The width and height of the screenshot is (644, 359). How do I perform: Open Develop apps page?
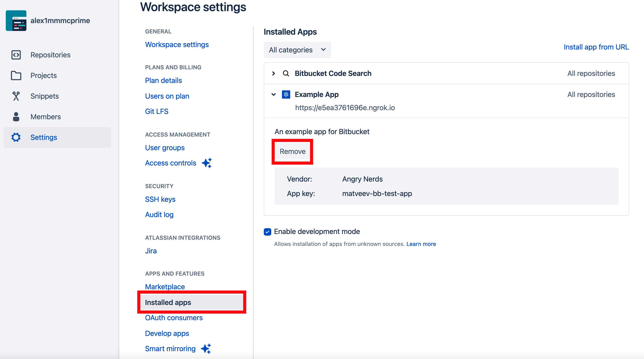point(167,333)
